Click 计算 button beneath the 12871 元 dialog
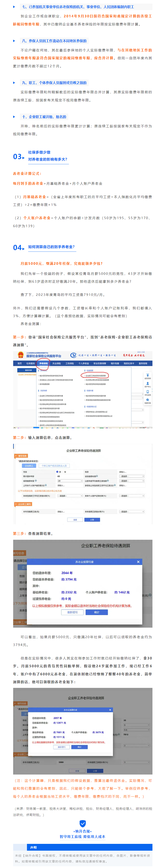165x868 pixels. point(95,771)
